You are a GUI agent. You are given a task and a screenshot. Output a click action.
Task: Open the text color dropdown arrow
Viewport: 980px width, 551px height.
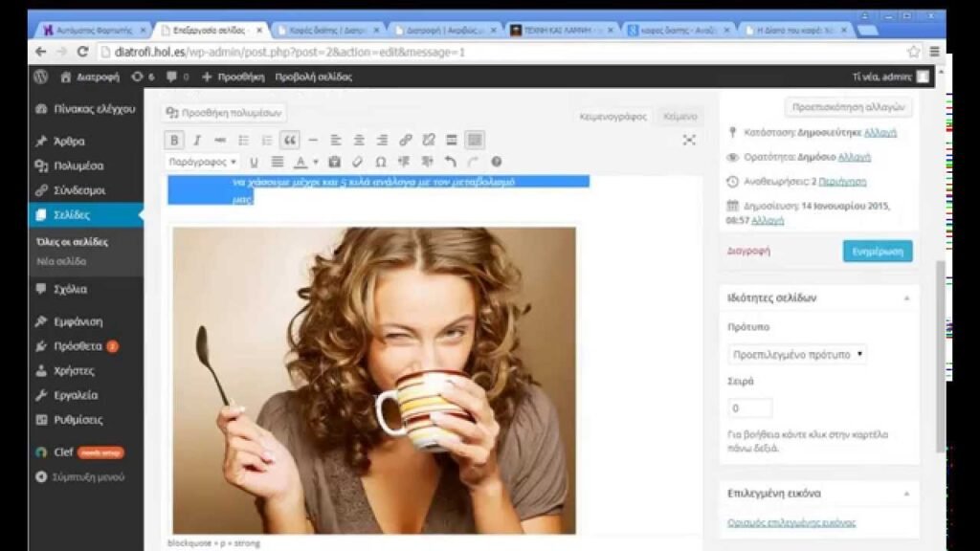coord(316,162)
